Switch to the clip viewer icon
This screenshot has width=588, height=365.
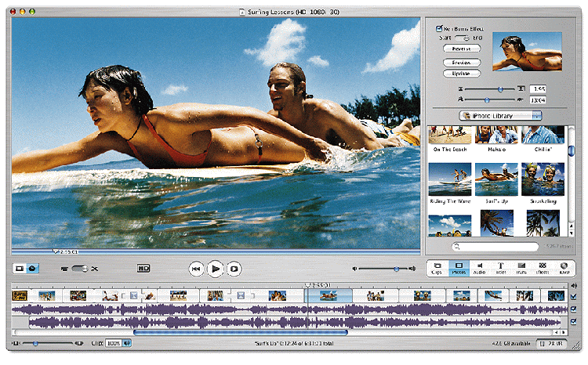(19, 269)
